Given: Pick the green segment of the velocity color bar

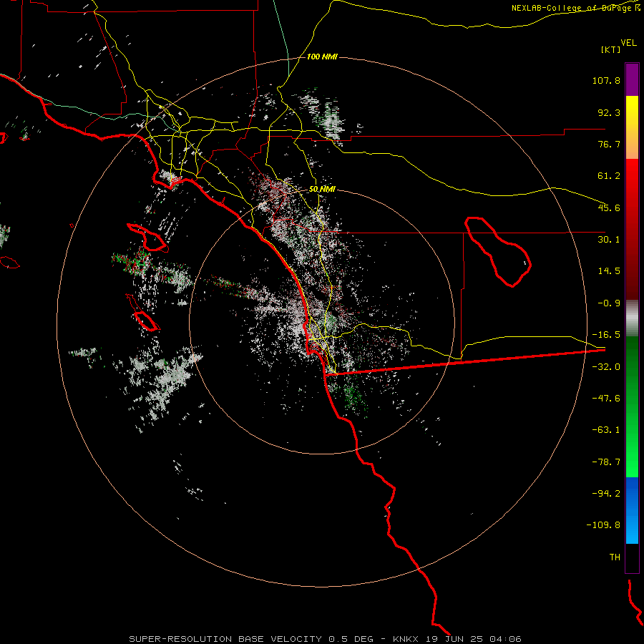Looking at the screenshot, I should 632,406.
